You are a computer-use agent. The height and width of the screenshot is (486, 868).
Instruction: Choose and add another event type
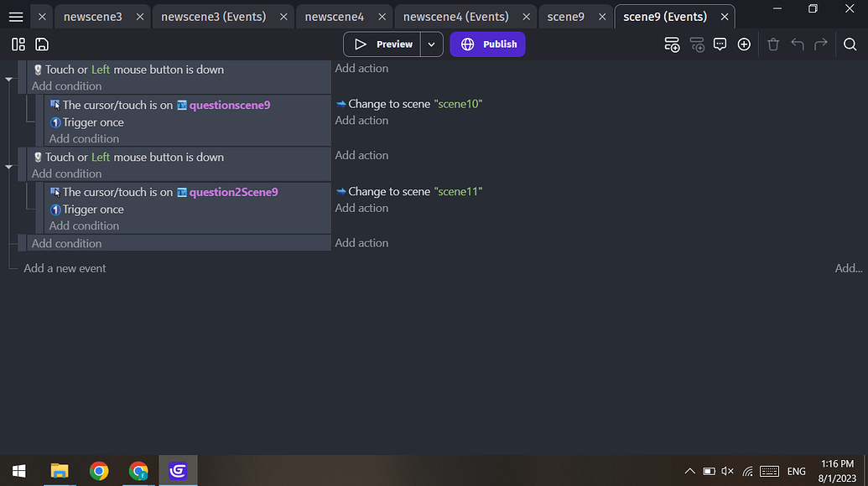click(x=744, y=44)
